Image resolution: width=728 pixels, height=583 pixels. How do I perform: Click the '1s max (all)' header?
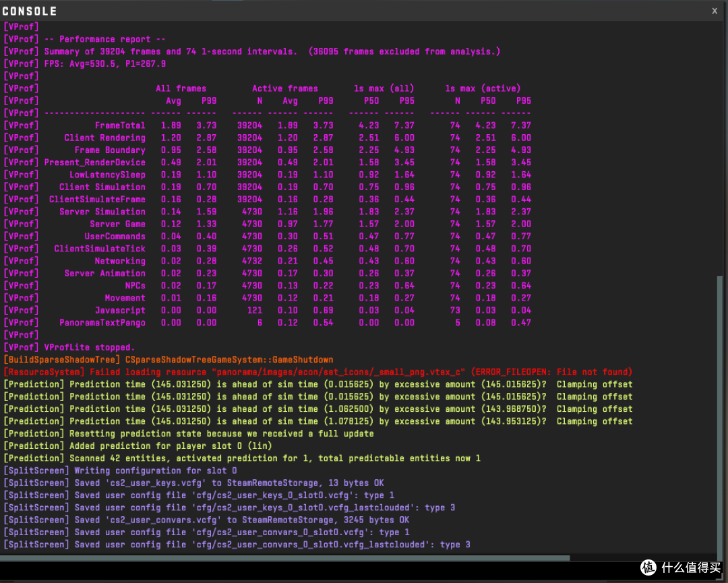(x=384, y=88)
